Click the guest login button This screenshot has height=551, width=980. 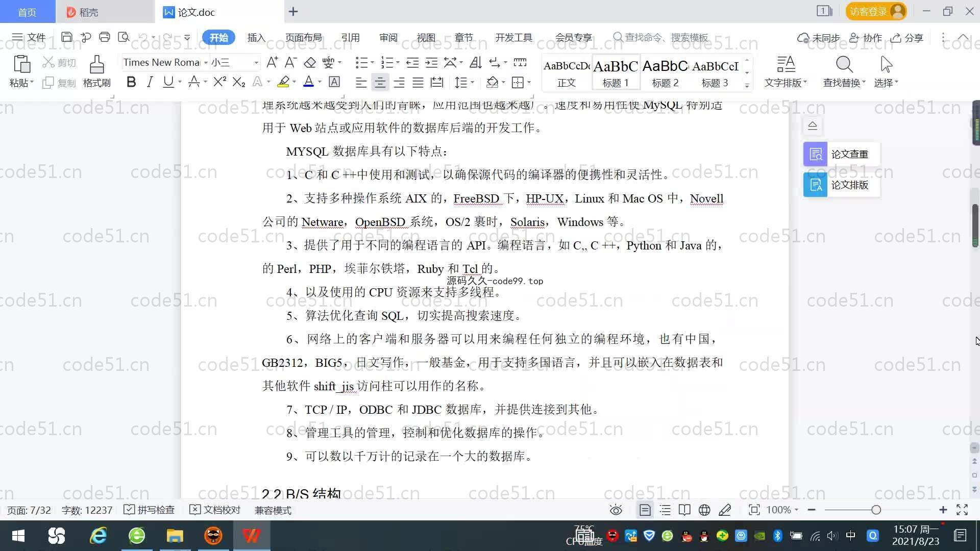pyautogui.click(x=876, y=11)
